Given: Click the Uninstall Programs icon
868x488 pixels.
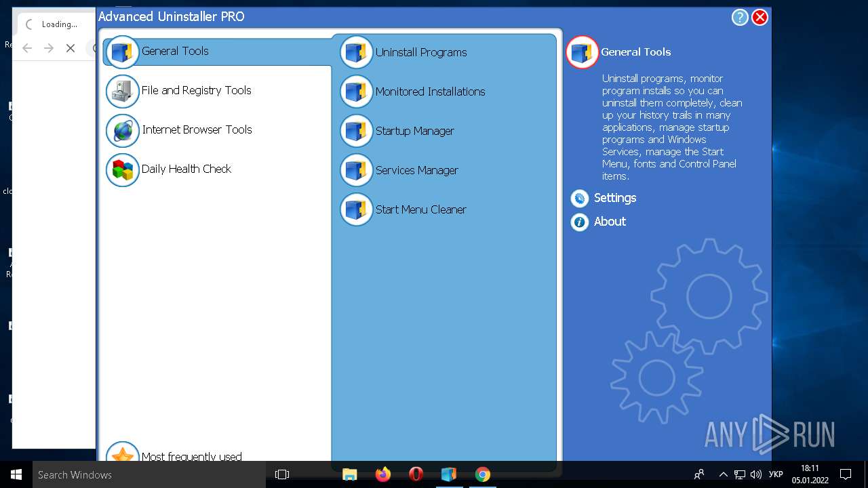Looking at the screenshot, I should tap(356, 52).
